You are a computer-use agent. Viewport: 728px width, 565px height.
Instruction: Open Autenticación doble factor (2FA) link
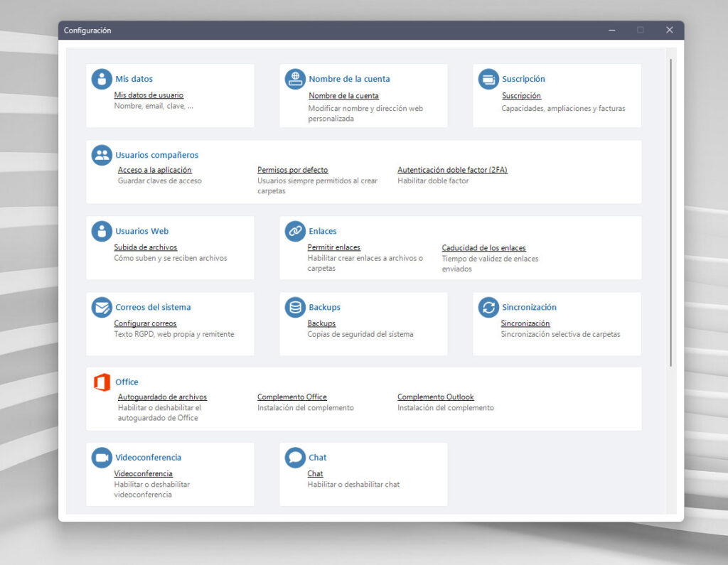pos(452,170)
